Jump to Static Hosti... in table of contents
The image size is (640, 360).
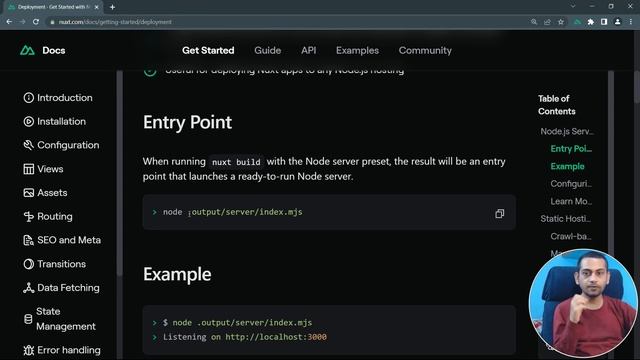tap(566, 219)
